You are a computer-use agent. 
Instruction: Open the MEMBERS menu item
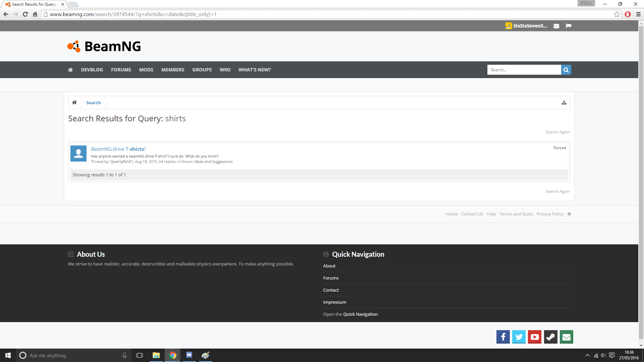tap(173, 70)
